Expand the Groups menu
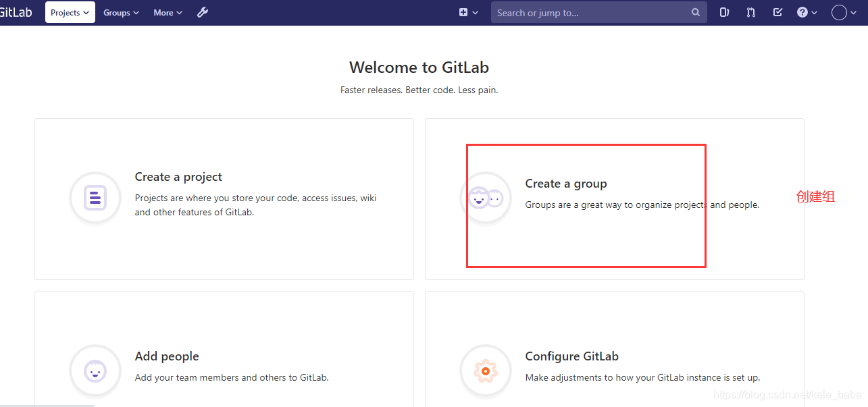The height and width of the screenshot is (407, 868). coord(122,12)
